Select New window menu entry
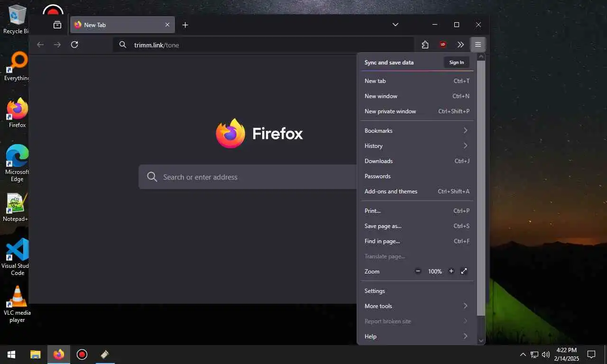 tap(417, 96)
